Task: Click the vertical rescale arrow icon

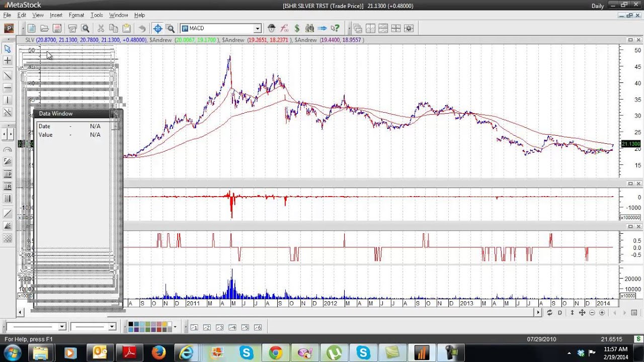Action: click(x=572, y=313)
